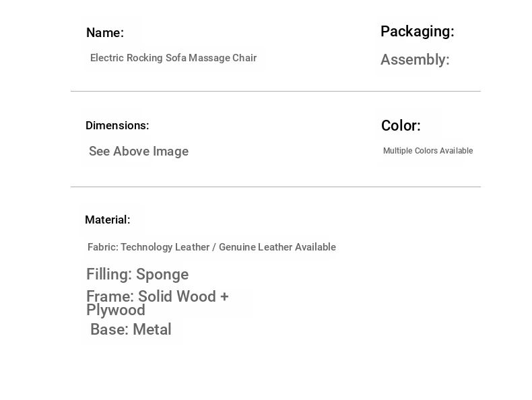Click the "See Above Image" text

point(139,152)
